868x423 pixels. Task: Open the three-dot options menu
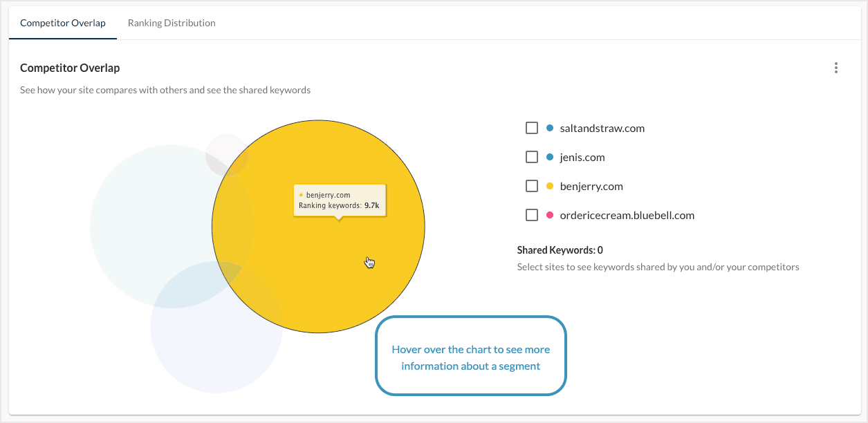(835, 68)
